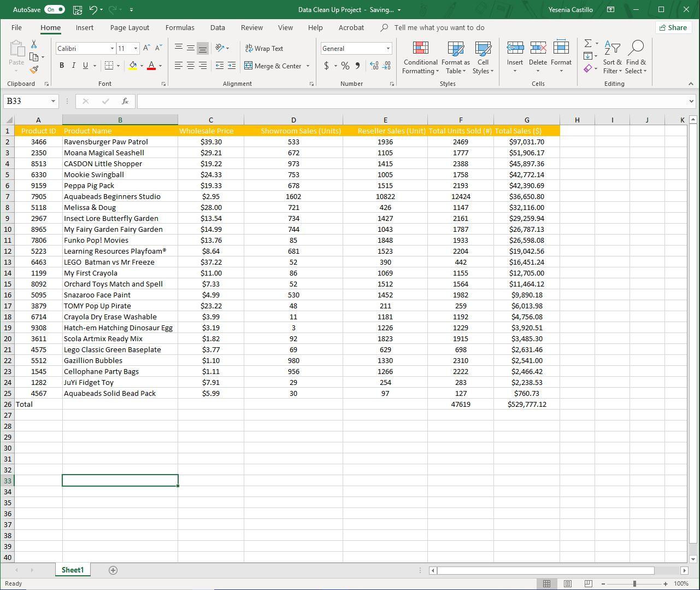This screenshot has height=590, width=700.
Task: Decrease indent in Alignment group
Action: click(x=220, y=66)
